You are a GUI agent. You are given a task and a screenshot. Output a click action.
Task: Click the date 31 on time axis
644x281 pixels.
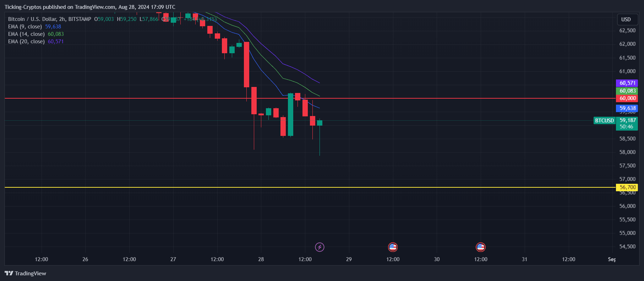click(524, 259)
